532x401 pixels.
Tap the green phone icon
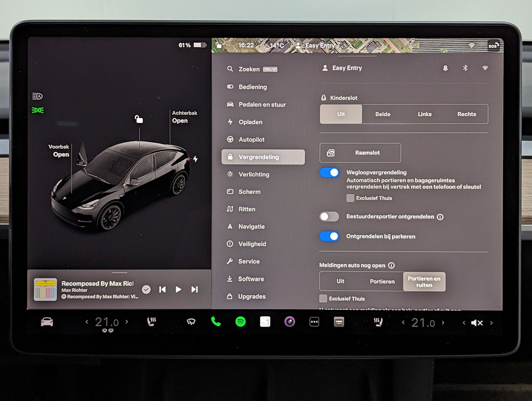(x=216, y=322)
